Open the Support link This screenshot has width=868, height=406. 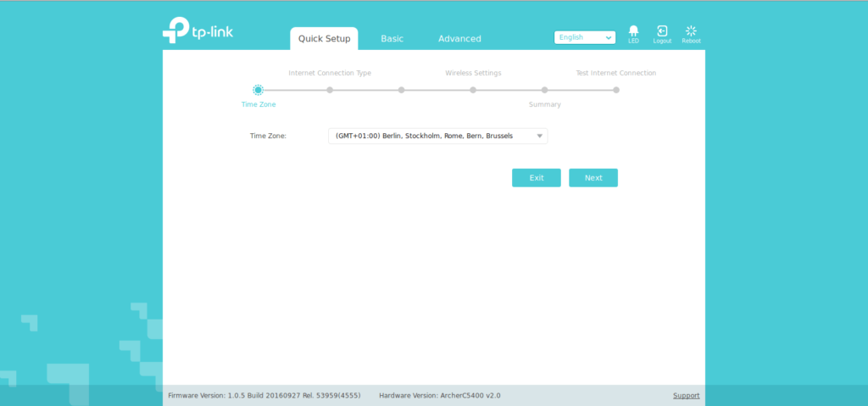686,396
